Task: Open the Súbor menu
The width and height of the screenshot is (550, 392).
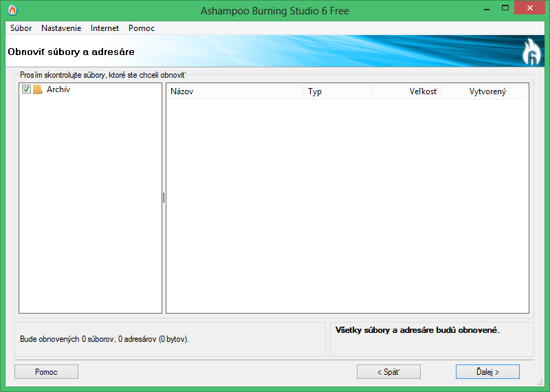Action: [x=21, y=28]
